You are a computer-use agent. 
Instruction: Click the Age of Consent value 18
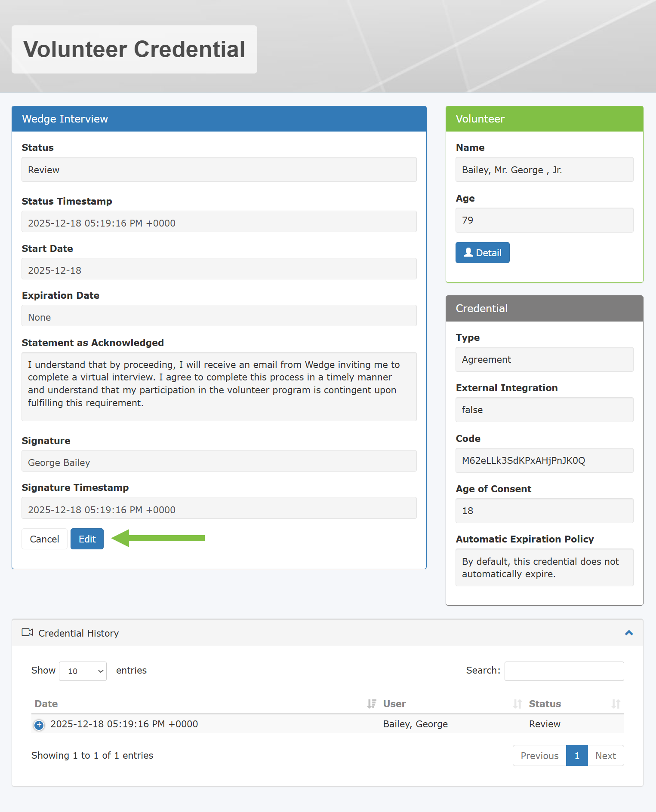coord(544,511)
